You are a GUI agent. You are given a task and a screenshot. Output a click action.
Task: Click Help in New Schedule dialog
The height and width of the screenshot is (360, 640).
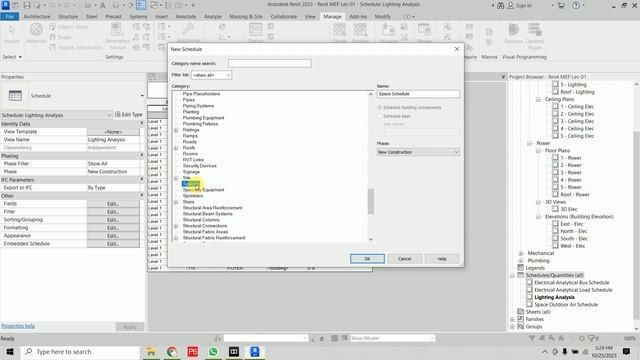(x=442, y=259)
